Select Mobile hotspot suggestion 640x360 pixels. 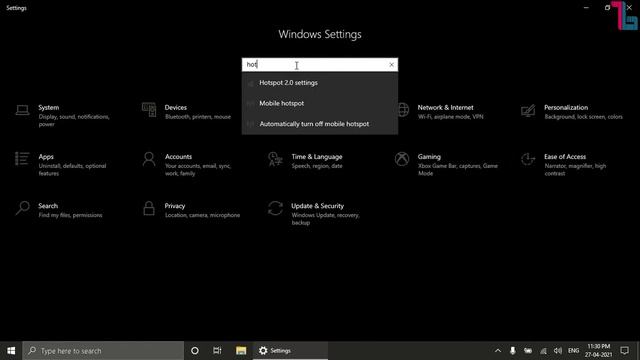click(320, 103)
